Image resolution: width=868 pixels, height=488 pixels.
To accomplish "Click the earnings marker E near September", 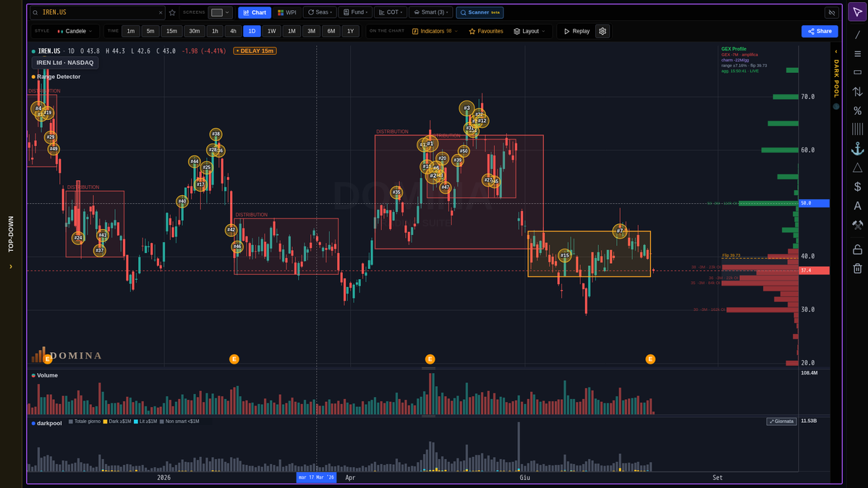I will tap(650, 359).
